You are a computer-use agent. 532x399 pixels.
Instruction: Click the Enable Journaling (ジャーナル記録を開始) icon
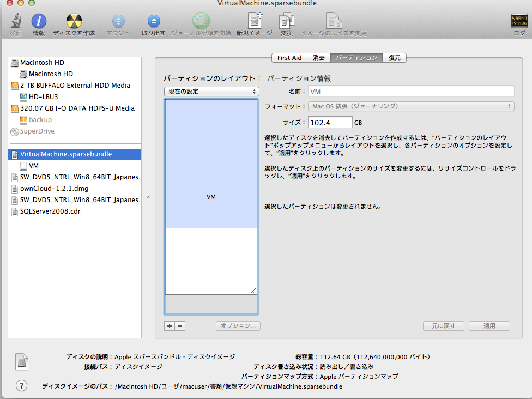click(x=201, y=21)
